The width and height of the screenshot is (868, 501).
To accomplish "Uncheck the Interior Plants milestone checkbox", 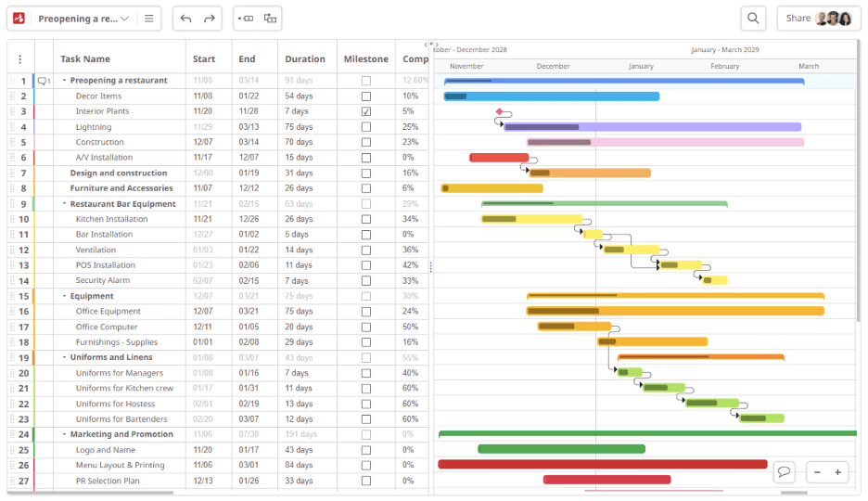I will point(366,111).
